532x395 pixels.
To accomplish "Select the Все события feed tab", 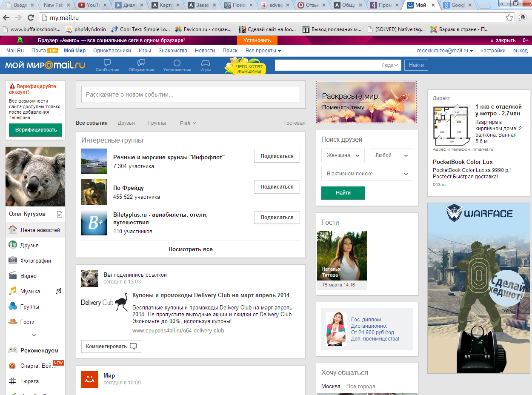I will coord(92,123).
